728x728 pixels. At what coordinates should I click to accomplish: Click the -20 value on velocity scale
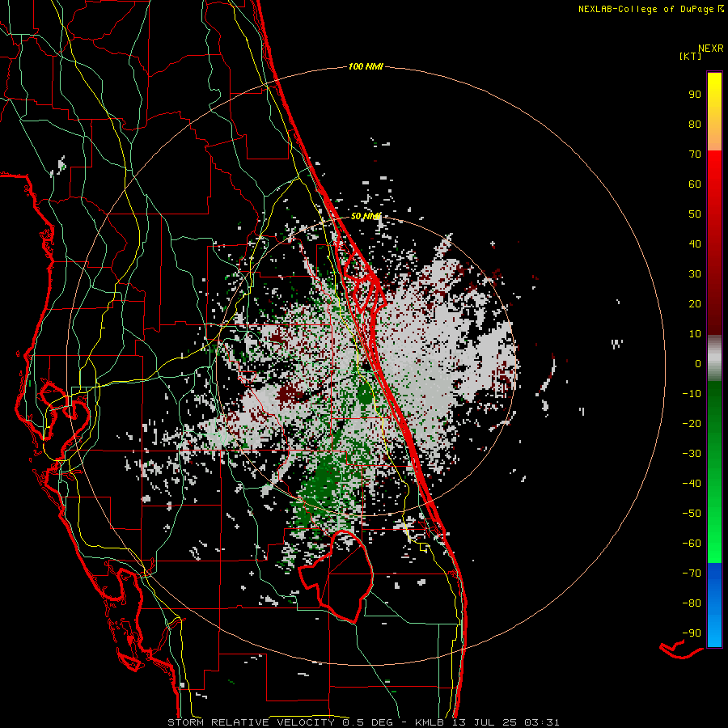pyautogui.click(x=692, y=424)
